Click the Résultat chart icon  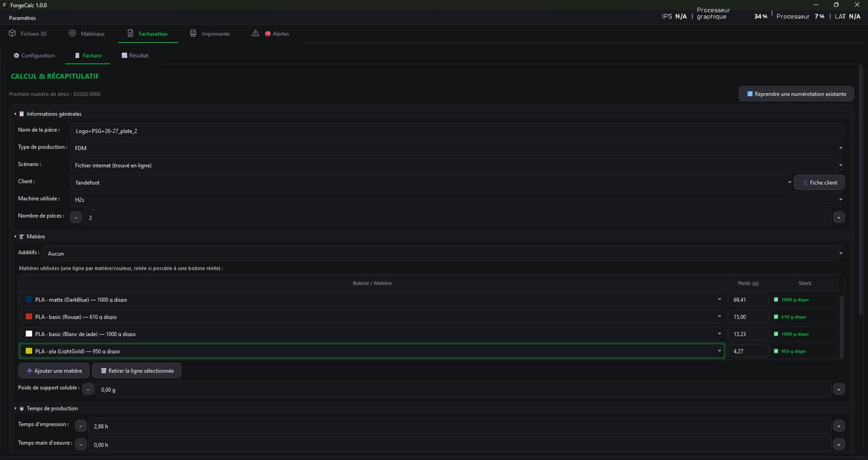(125, 56)
